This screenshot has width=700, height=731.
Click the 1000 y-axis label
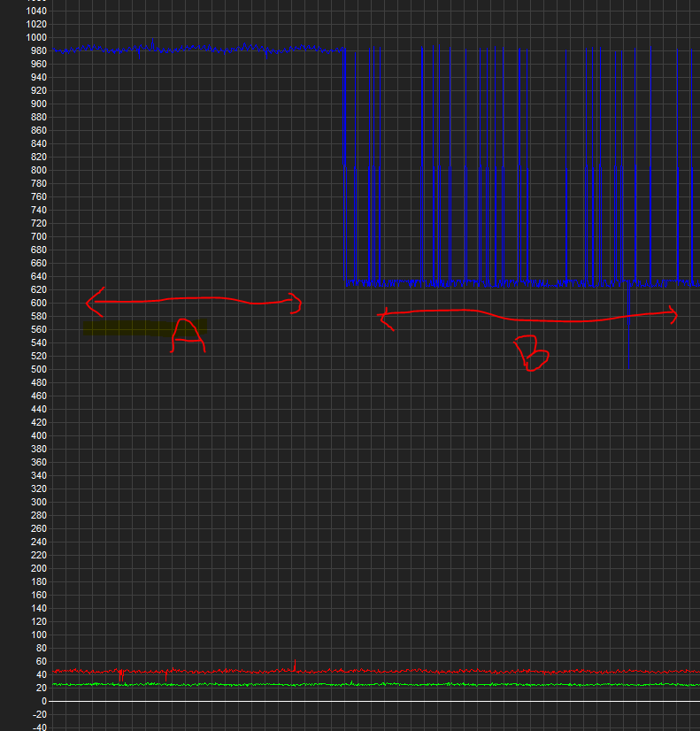(x=36, y=37)
